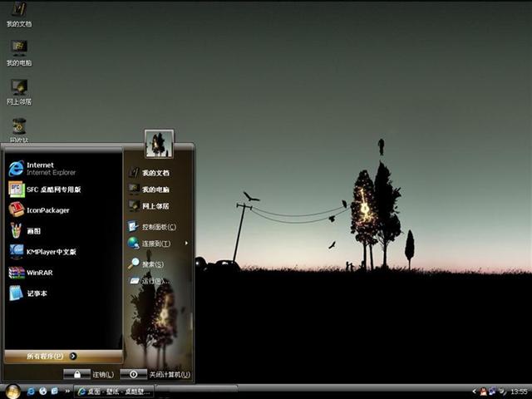Click the 注销(L) log off lock button
This screenshot has height=399, width=532.
pos(77,374)
